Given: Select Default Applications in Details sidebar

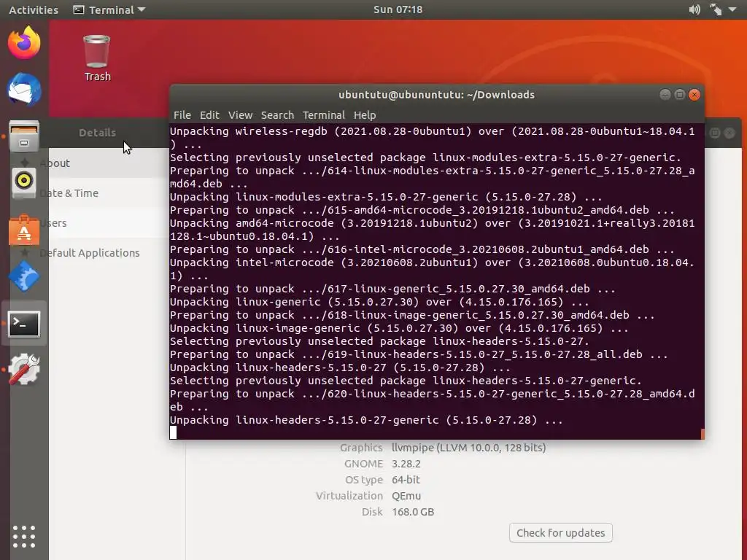Looking at the screenshot, I should (109, 253).
